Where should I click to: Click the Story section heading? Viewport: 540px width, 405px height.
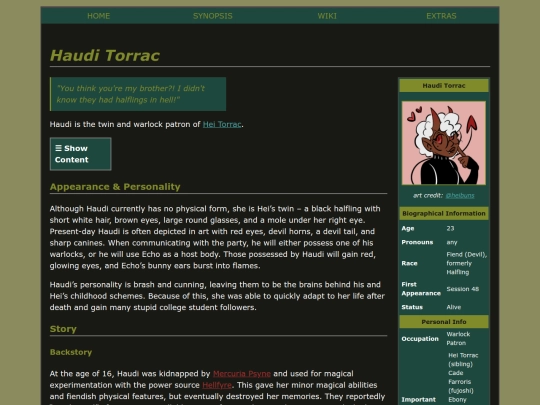tap(63, 329)
